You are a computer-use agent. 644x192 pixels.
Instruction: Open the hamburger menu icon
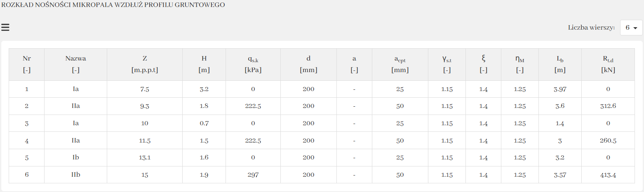pos(5,28)
